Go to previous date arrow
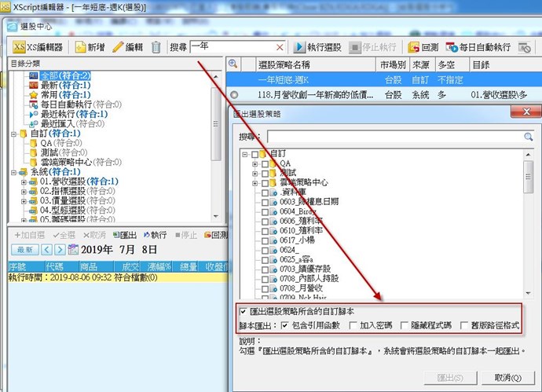The width and height of the screenshot is (542, 392). coord(46,249)
